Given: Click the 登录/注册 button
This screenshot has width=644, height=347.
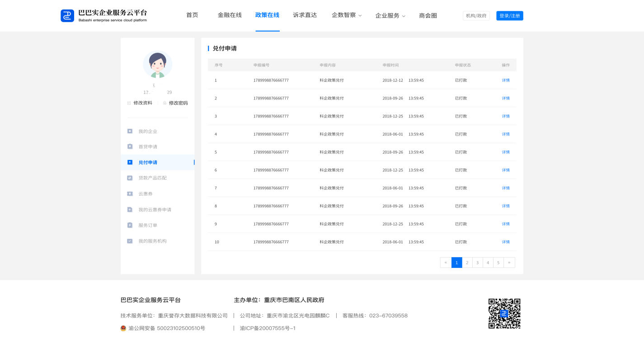Looking at the screenshot, I should 509,16.
